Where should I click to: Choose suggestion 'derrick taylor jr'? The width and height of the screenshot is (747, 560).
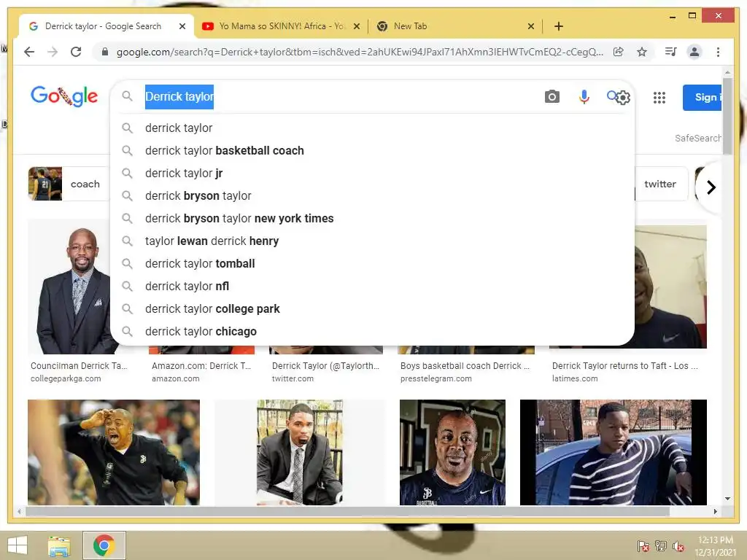pos(372,174)
